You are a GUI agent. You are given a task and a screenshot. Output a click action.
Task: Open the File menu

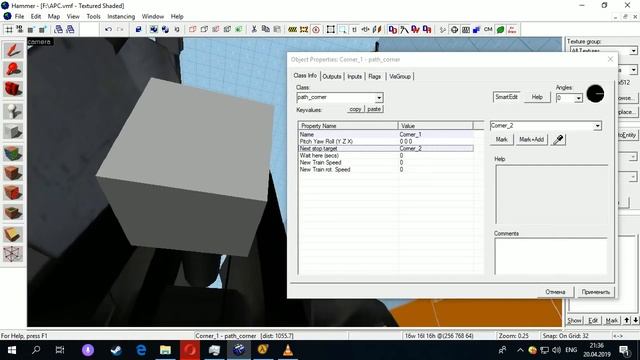(x=19, y=16)
